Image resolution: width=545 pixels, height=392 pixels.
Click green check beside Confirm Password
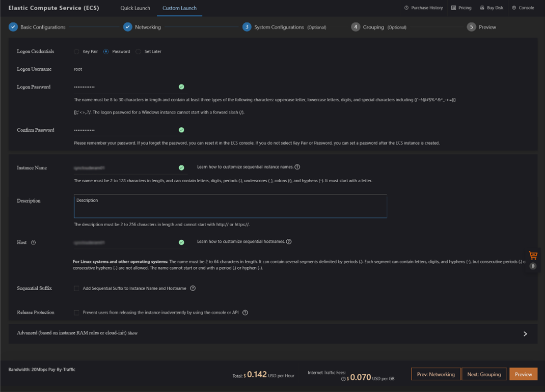(181, 130)
